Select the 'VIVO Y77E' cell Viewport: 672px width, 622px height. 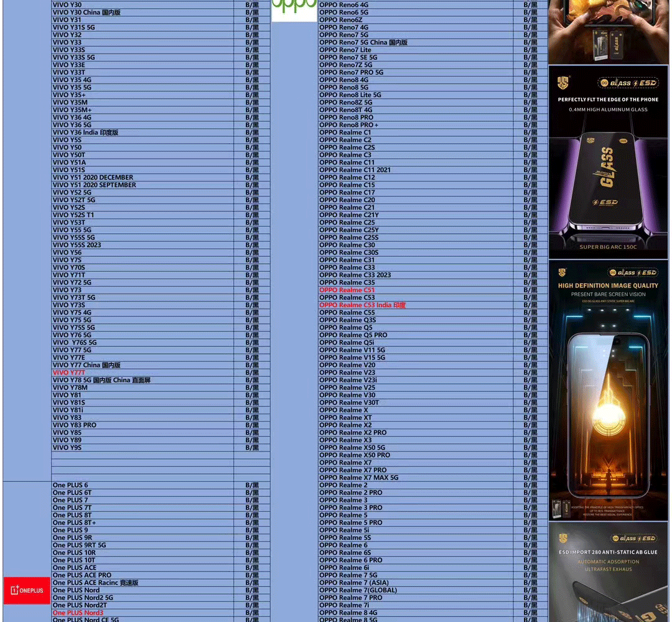[x=142, y=358]
